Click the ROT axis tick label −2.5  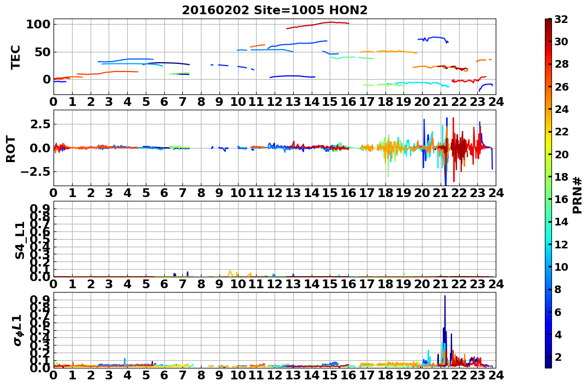click(35, 172)
